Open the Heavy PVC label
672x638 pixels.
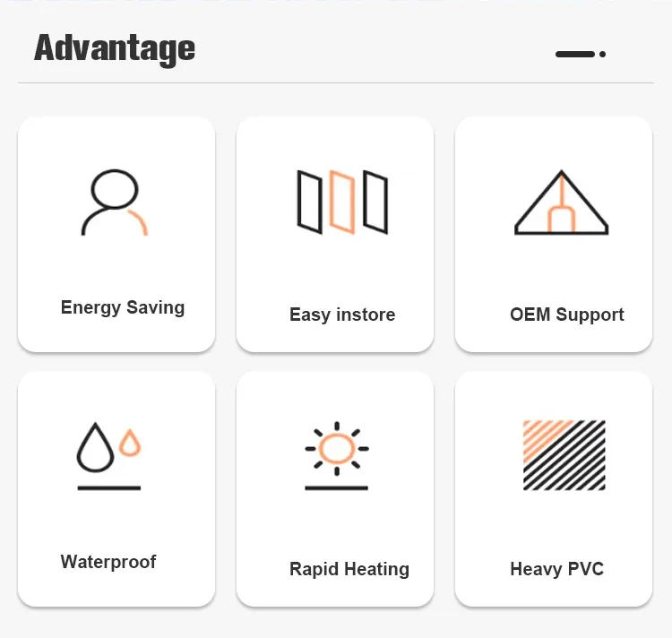556,569
